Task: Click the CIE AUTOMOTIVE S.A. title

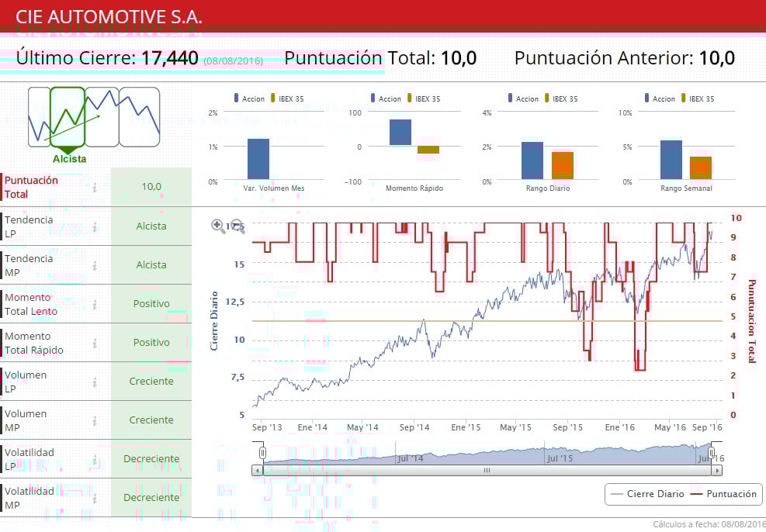Action: pyautogui.click(x=109, y=16)
